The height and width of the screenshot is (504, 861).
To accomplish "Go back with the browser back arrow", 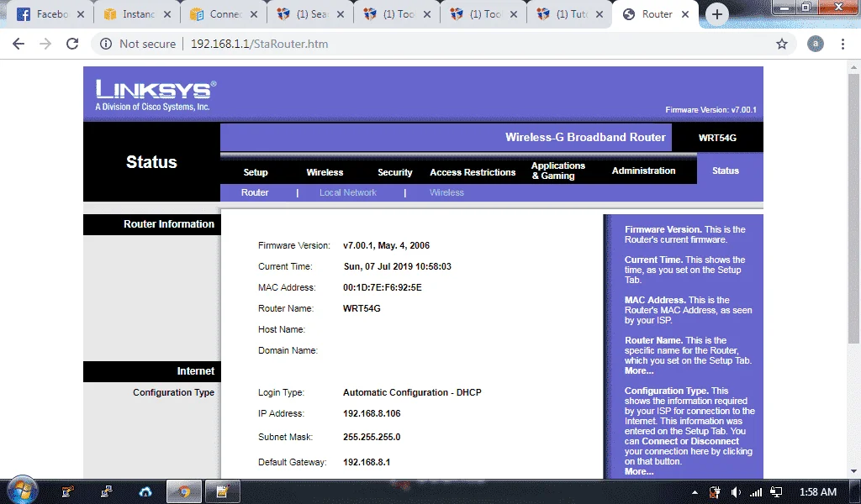I will 18,44.
